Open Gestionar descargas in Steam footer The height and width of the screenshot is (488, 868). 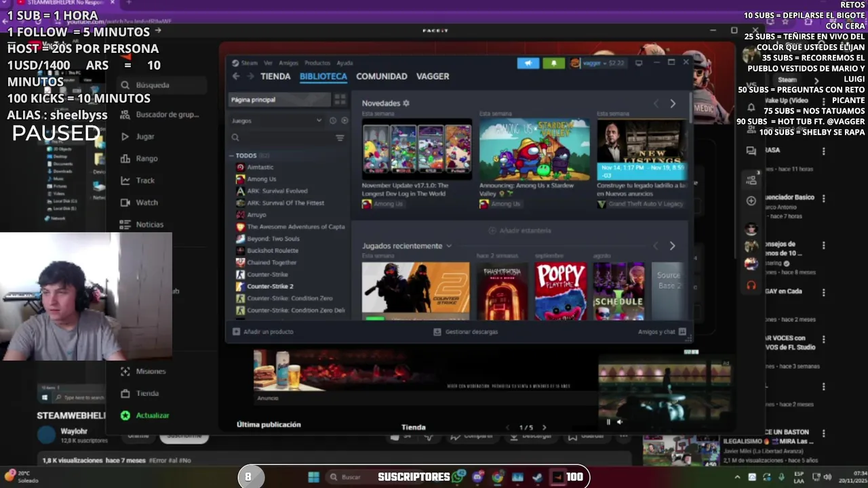click(466, 331)
